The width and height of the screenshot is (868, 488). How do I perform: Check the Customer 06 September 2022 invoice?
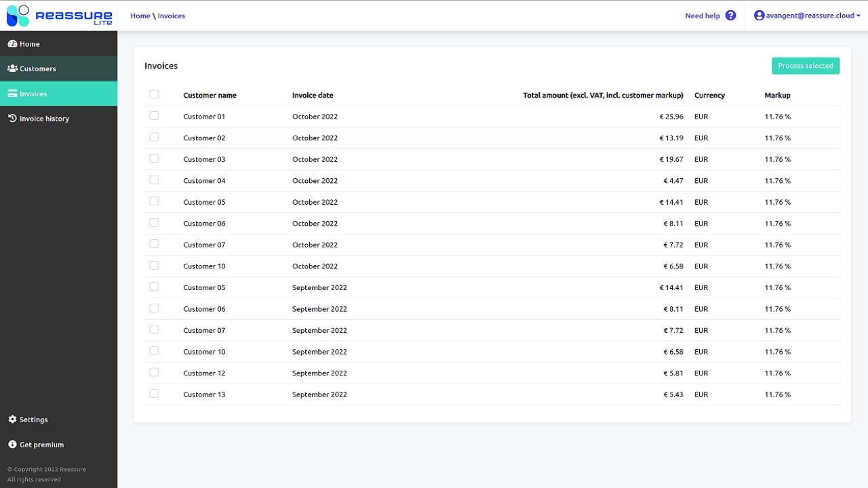154,308
